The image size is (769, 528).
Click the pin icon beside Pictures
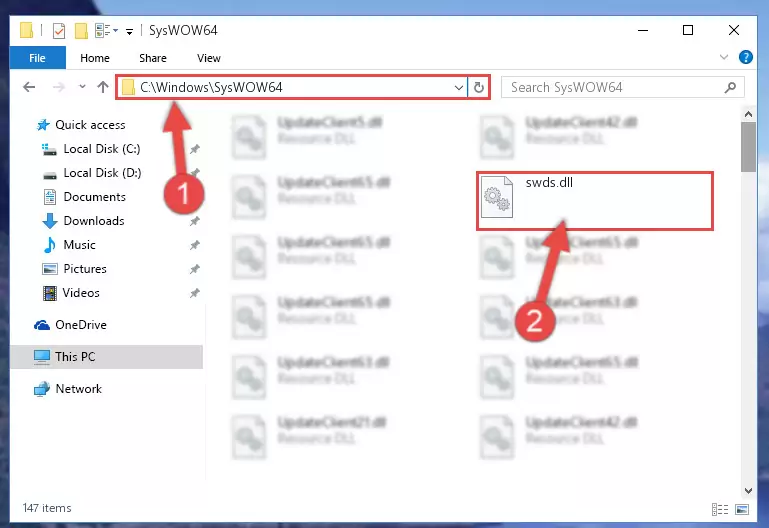coord(195,269)
